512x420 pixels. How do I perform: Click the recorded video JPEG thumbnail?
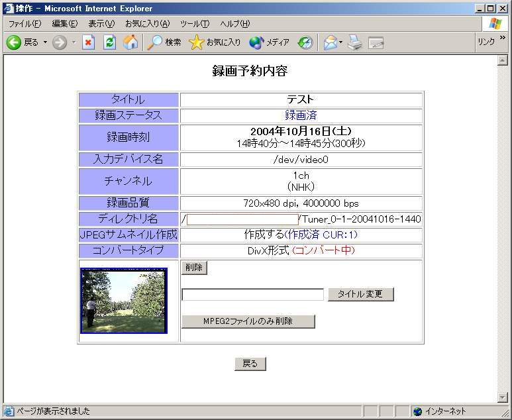pyautogui.click(x=124, y=301)
